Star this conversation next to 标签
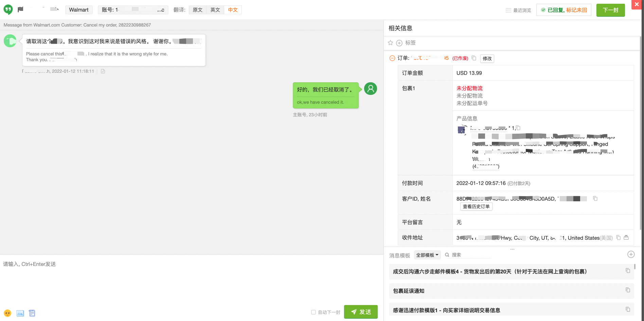This screenshot has height=321, width=644. (390, 43)
